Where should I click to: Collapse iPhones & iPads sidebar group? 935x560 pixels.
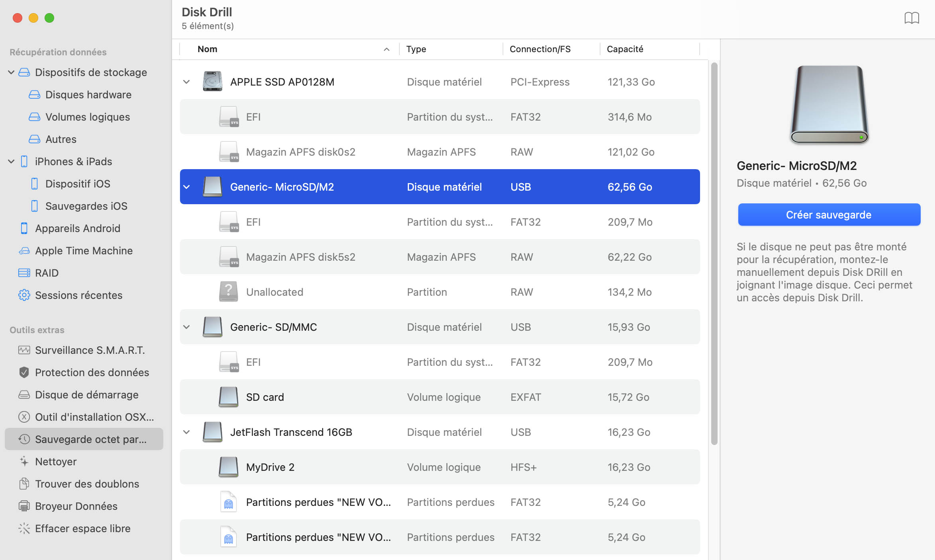[11, 162]
